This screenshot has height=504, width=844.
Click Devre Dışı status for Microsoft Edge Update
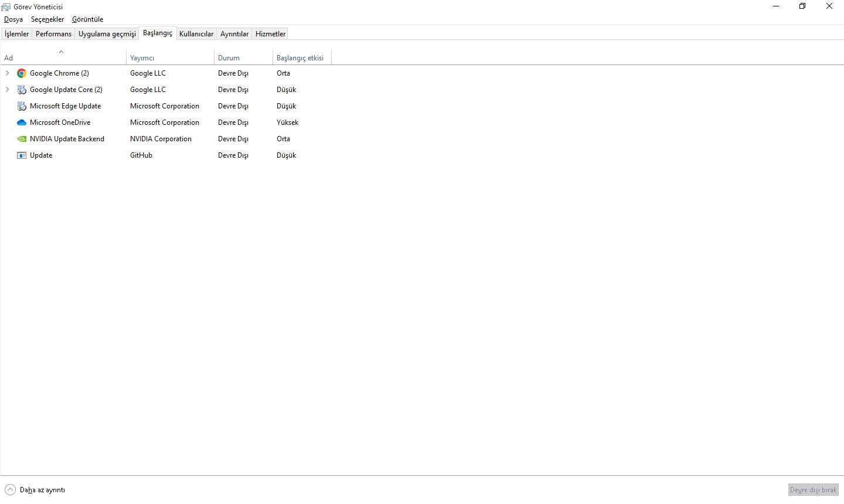233,106
